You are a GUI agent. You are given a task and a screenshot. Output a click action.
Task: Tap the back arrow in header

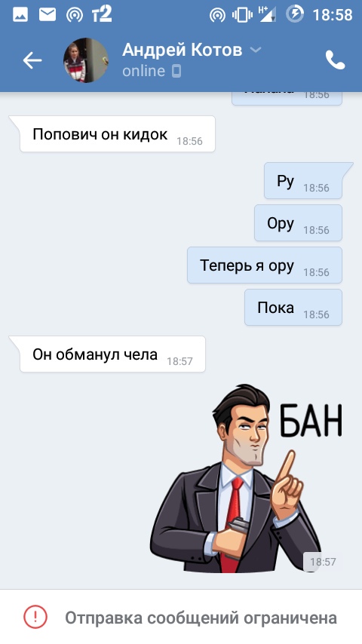tap(32, 60)
